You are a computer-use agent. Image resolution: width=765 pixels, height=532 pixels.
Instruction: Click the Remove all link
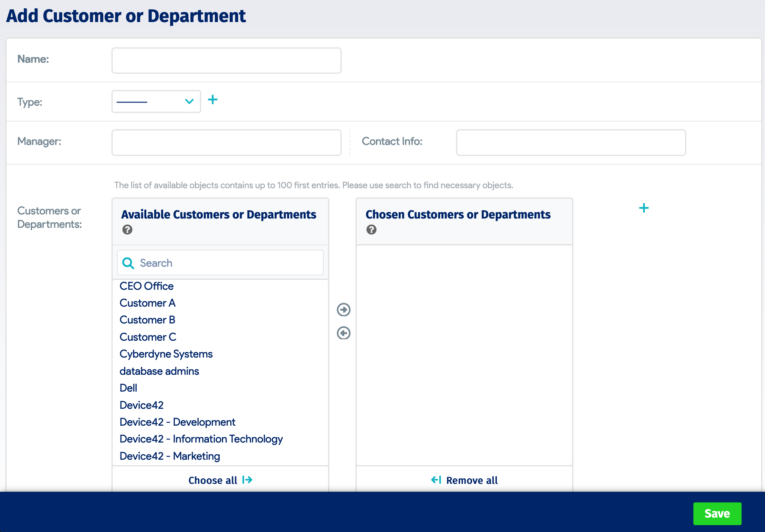[x=472, y=480]
